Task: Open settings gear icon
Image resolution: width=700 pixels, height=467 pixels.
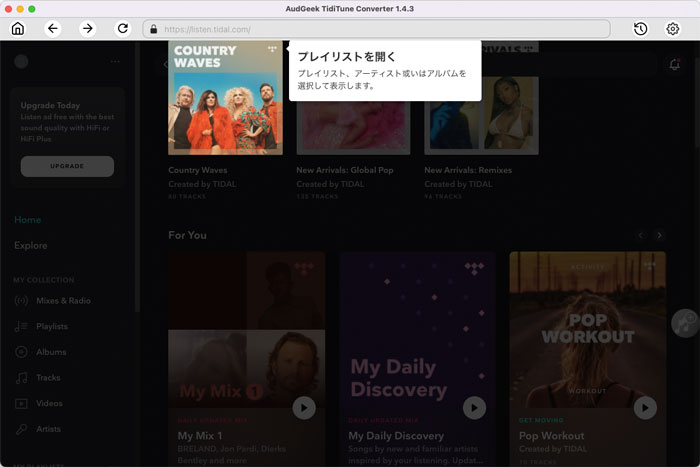Action: (673, 29)
